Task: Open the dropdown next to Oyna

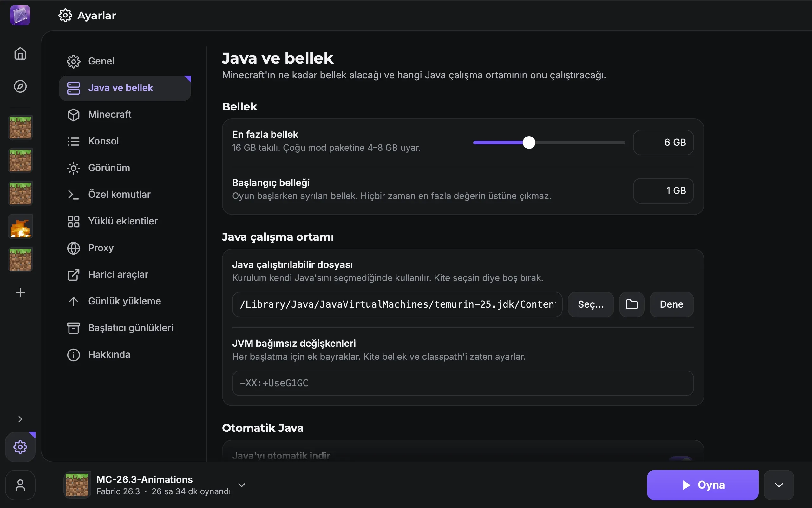Action: click(x=779, y=485)
